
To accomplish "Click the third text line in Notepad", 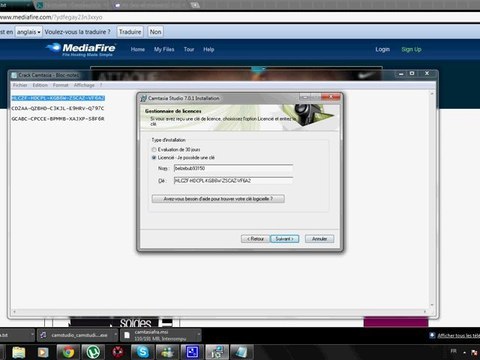I will 58,119.
